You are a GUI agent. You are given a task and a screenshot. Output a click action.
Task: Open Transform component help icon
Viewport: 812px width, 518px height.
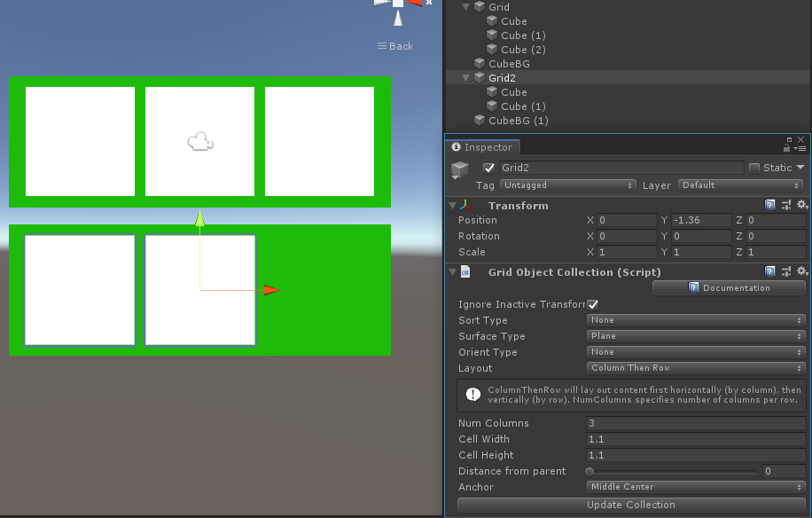point(770,205)
